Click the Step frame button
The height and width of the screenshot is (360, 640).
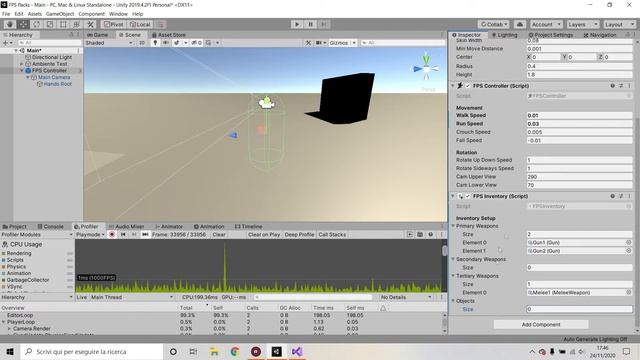click(x=324, y=24)
